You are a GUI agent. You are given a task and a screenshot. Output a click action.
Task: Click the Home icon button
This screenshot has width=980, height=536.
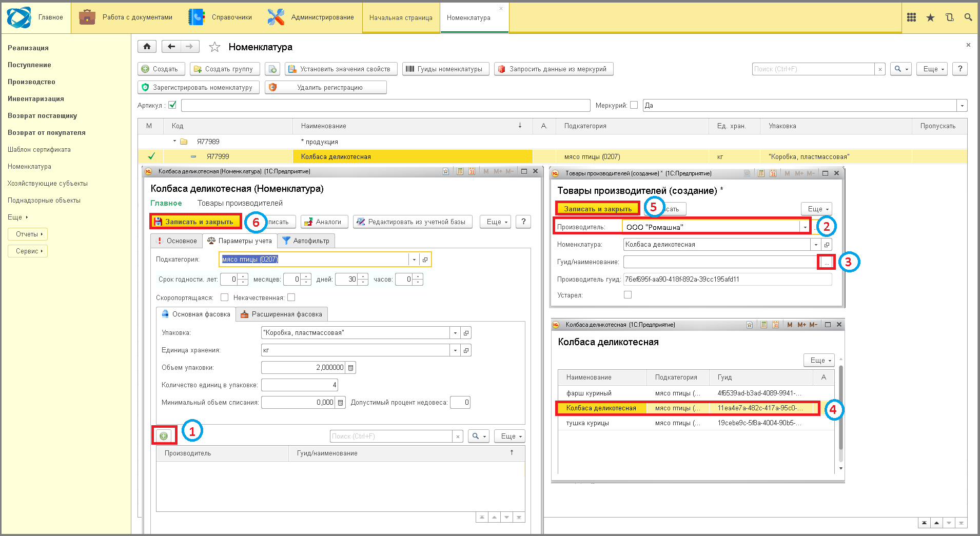coord(147,47)
